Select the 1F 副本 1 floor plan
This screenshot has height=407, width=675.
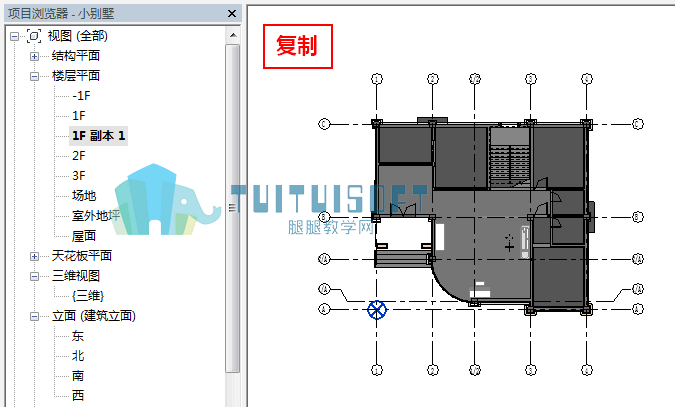point(99,136)
